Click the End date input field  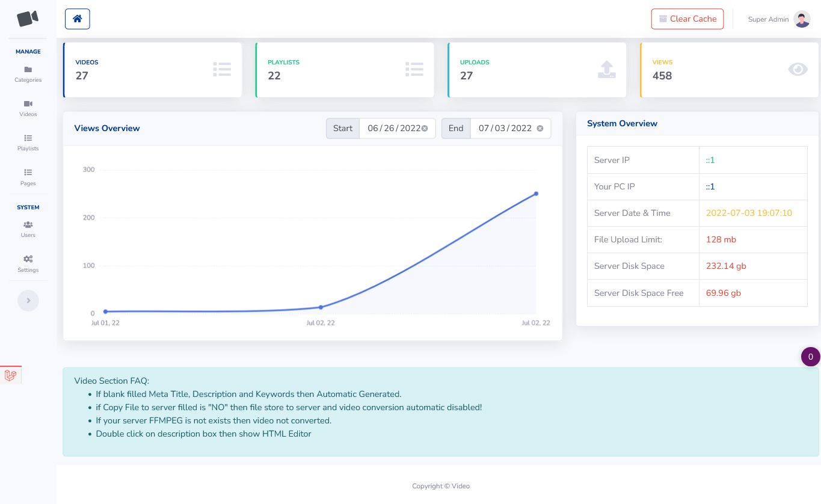click(505, 128)
